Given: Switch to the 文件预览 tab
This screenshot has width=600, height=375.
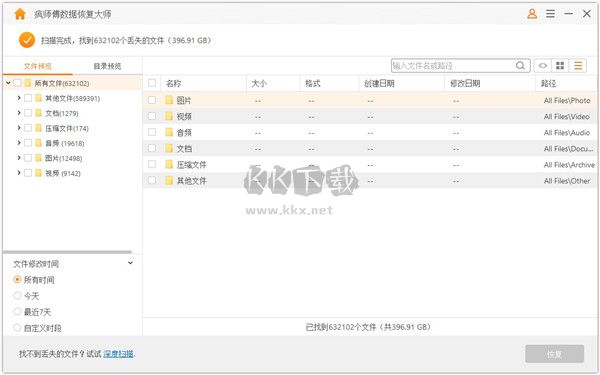Looking at the screenshot, I should [x=38, y=66].
